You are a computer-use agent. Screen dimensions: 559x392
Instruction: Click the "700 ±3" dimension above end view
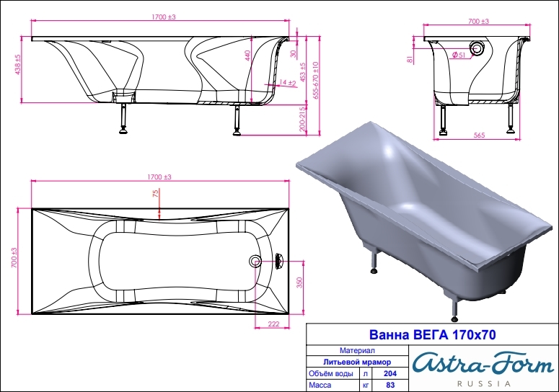pos(477,22)
